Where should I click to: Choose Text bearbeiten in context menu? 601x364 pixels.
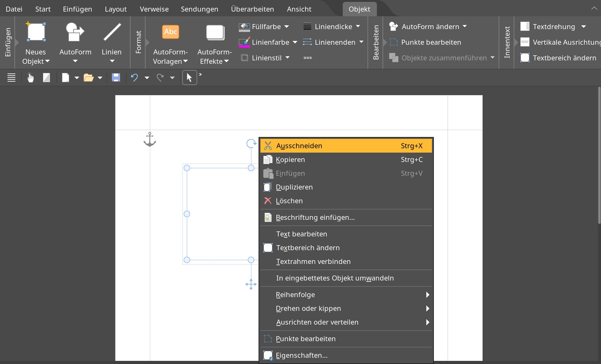click(x=346, y=234)
